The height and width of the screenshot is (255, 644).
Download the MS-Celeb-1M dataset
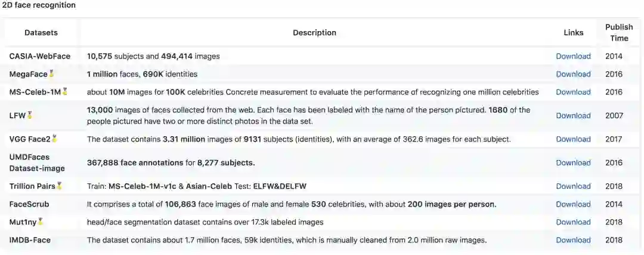(x=573, y=92)
